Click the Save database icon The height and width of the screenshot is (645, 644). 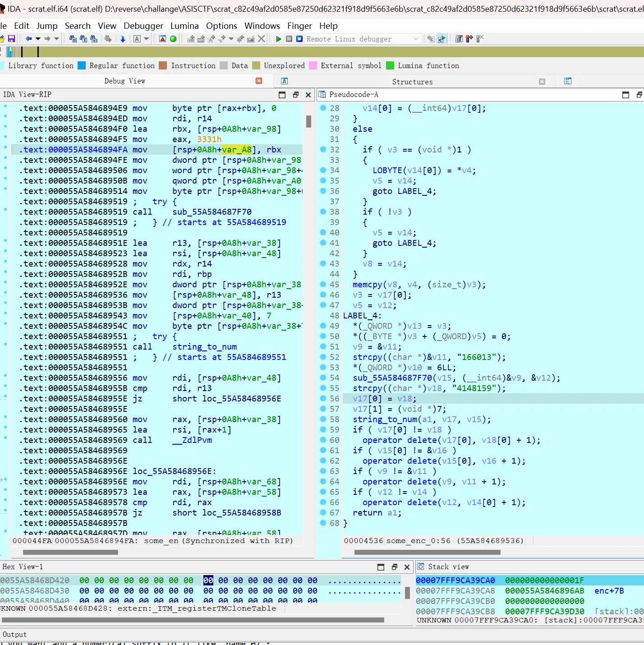[12, 39]
